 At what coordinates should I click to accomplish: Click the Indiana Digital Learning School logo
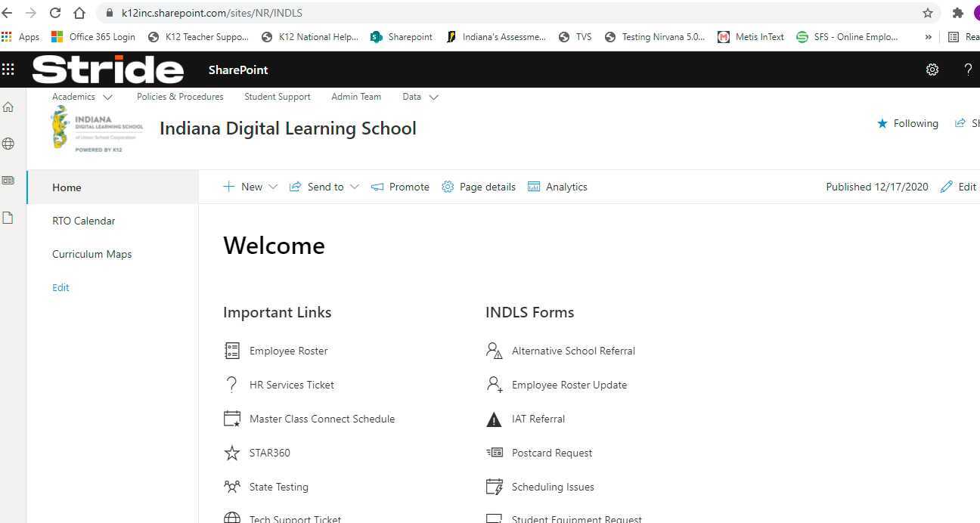96,128
